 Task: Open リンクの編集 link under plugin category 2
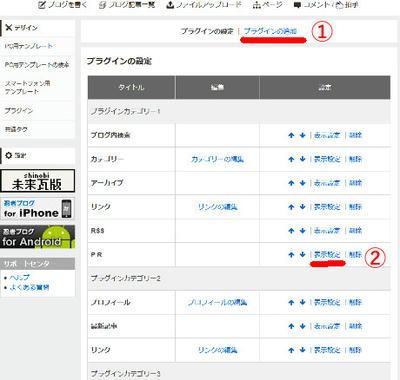pos(218,350)
